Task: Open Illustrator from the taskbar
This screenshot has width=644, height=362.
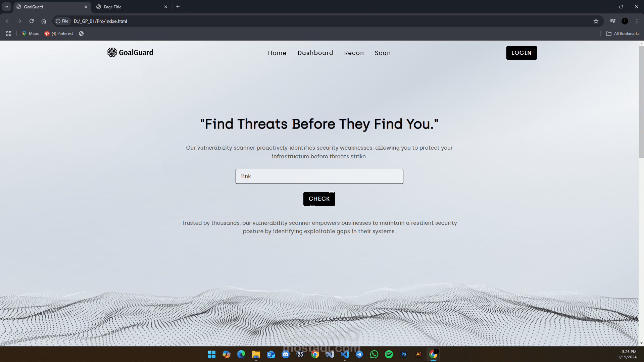Action: click(x=418, y=354)
